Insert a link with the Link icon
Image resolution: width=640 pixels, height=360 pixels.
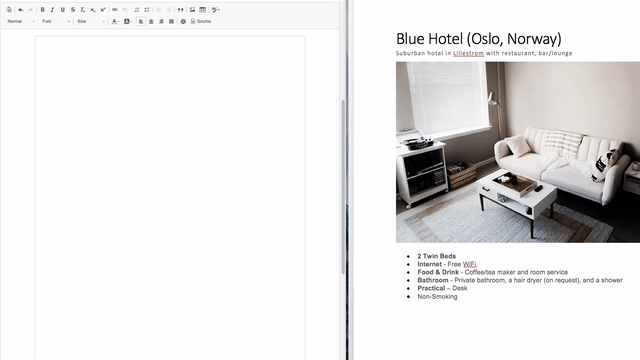(x=115, y=9)
